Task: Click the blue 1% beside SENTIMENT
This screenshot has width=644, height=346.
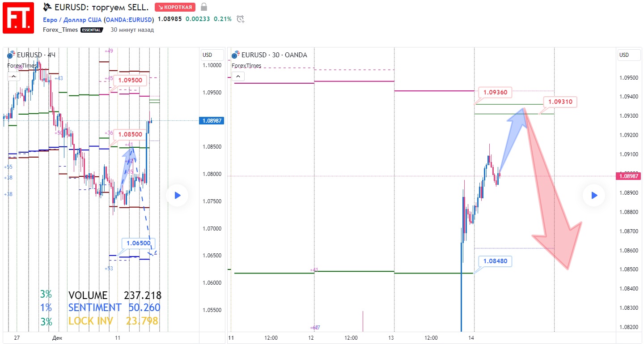Action: [x=46, y=308]
